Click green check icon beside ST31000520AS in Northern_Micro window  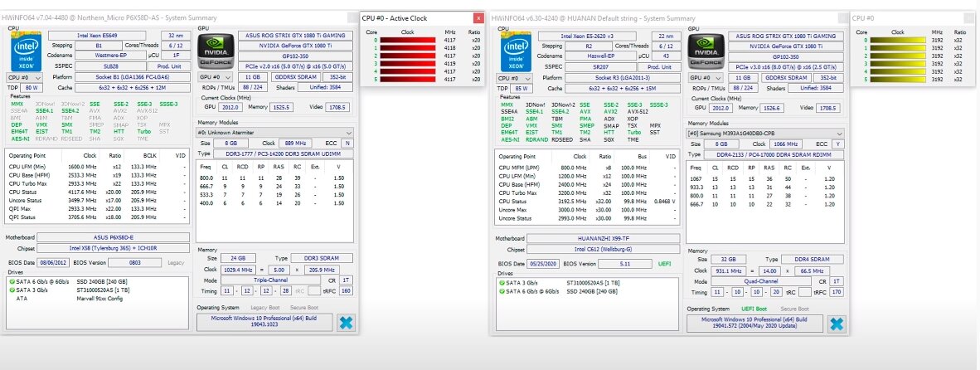[12, 290]
